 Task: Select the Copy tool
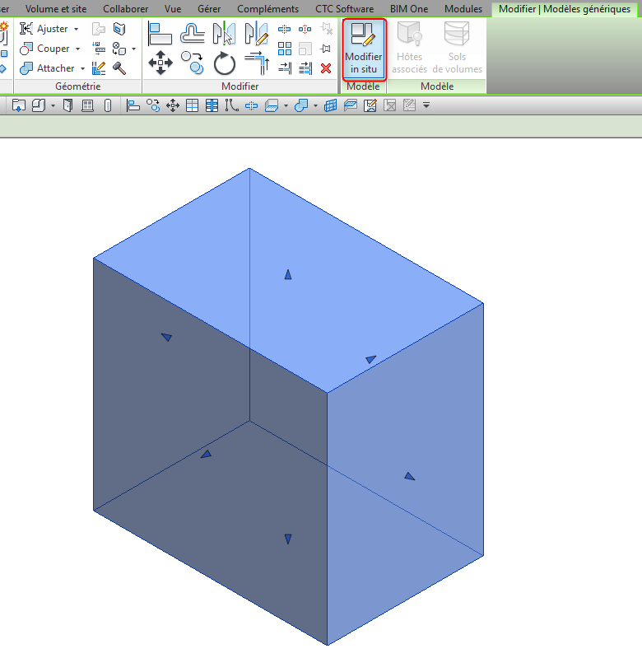pos(193,63)
